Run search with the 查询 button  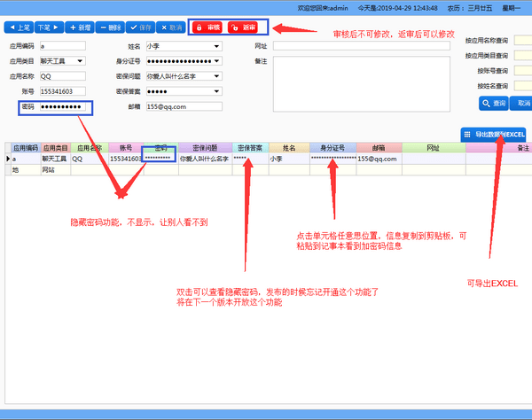[493, 104]
